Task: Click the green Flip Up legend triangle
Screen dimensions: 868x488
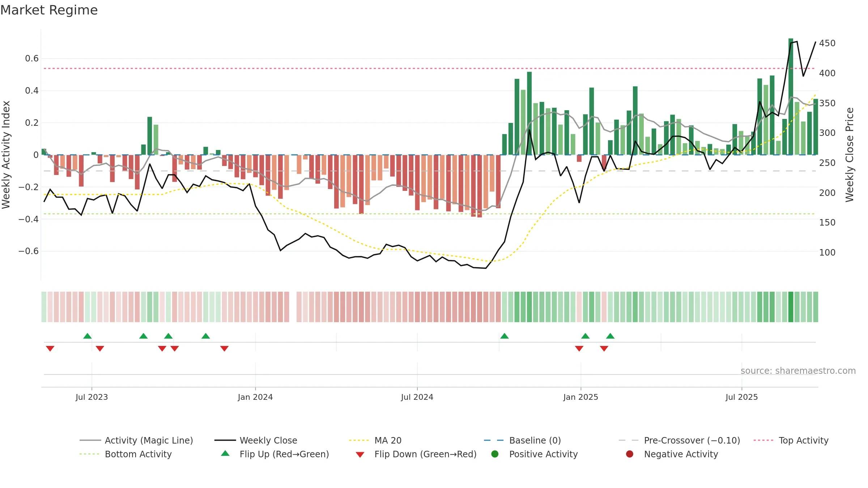Action: tap(225, 453)
